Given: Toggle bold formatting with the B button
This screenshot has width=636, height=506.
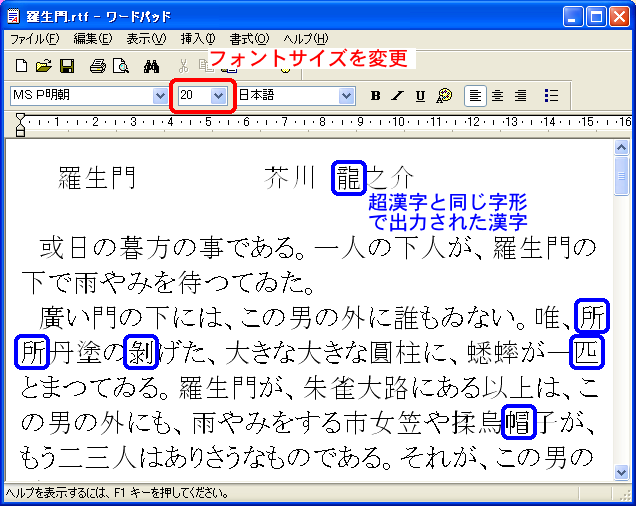Looking at the screenshot, I should point(376,96).
